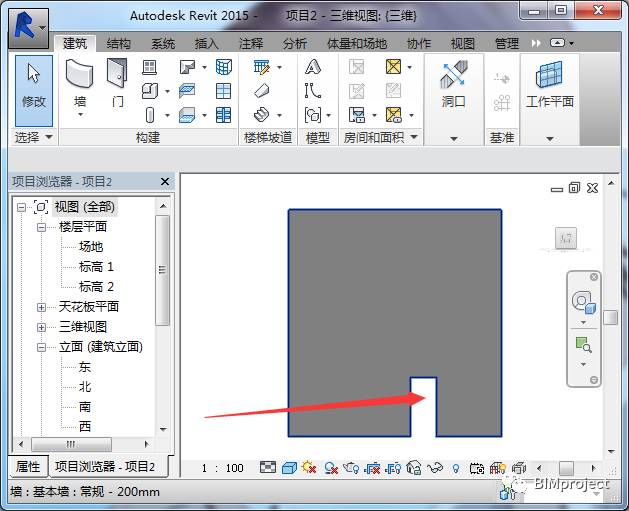Toggle the sun path off icon
629x511 pixels.
click(x=309, y=468)
